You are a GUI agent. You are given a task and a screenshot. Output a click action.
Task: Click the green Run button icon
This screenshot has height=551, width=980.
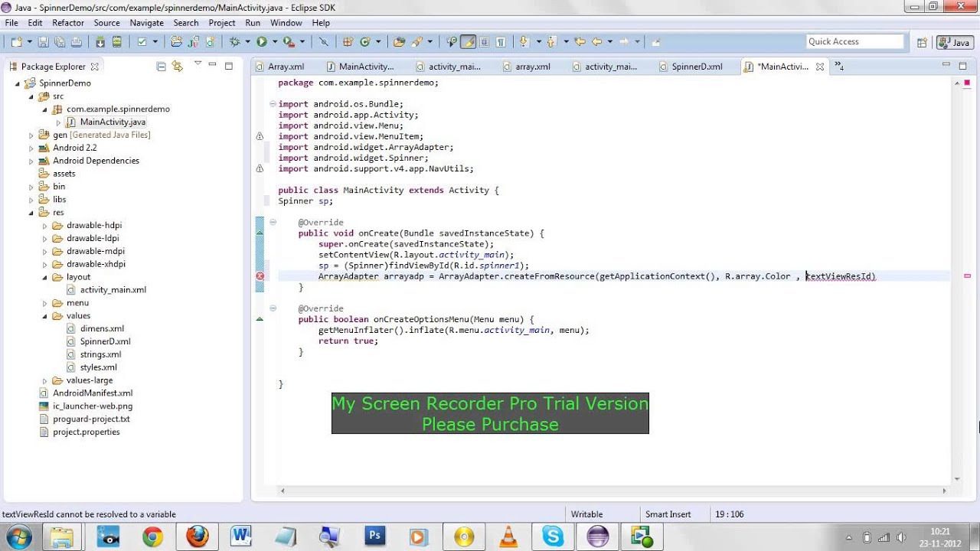coord(262,42)
